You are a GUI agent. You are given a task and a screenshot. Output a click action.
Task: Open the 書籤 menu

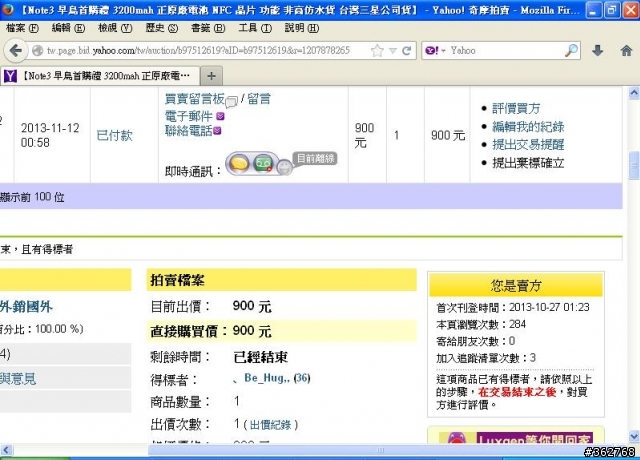[x=208, y=28]
